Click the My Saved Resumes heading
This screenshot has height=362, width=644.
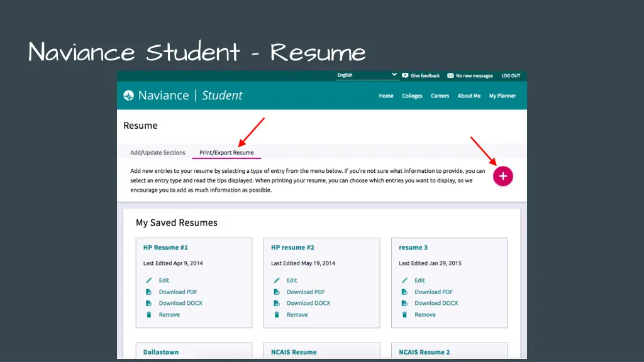177,222
